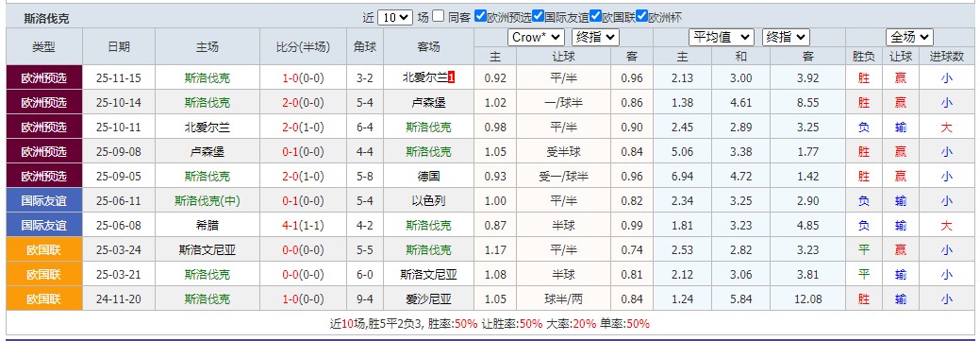
Task: Click 斯洛伐克(中) home team on 25-06-11
Action: [x=208, y=201]
